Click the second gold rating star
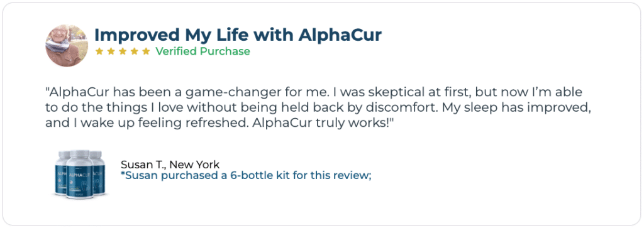 coord(111,52)
